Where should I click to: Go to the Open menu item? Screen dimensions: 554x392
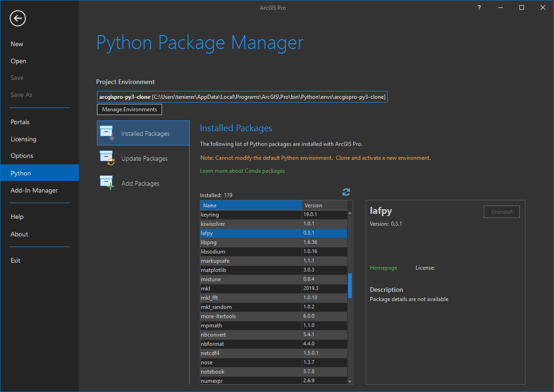pyautogui.click(x=18, y=61)
